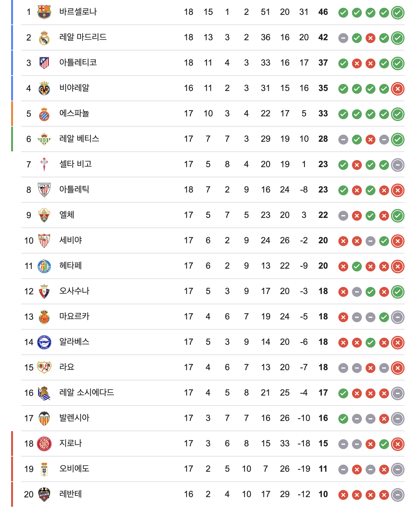Click the 오비에도 team name
The image size is (420, 507).
74,469
